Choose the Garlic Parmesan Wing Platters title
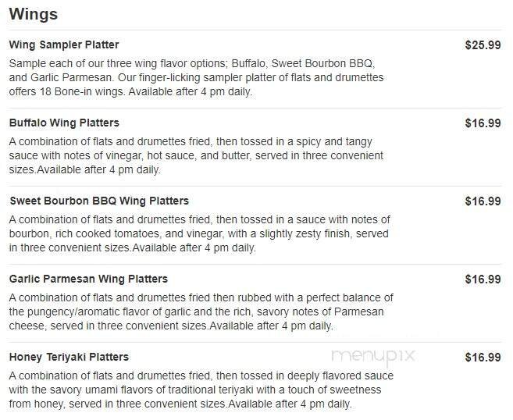513x420 pixels. [x=88, y=279]
